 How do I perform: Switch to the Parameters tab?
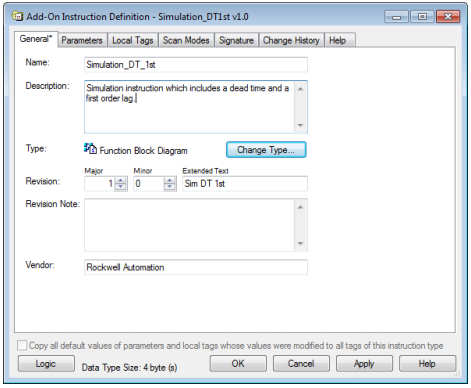pos(82,40)
